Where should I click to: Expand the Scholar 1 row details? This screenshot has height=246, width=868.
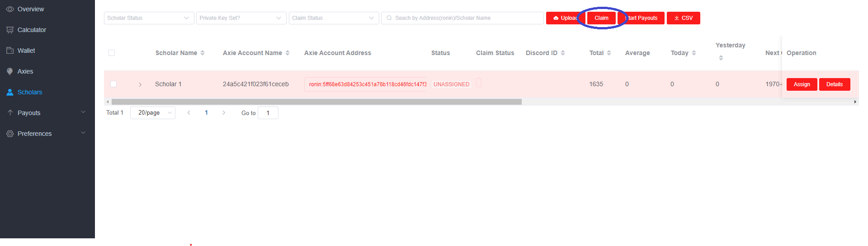pyautogui.click(x=140, y=84)
